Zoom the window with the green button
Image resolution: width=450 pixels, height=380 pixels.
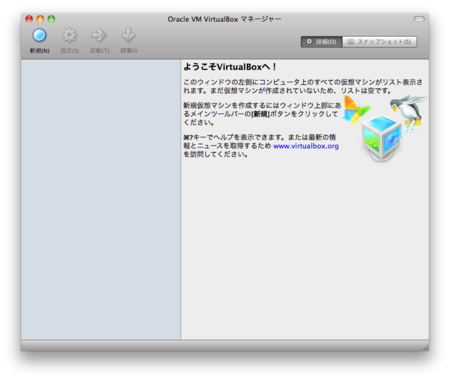pyautogui.click(x=51, y=19)
